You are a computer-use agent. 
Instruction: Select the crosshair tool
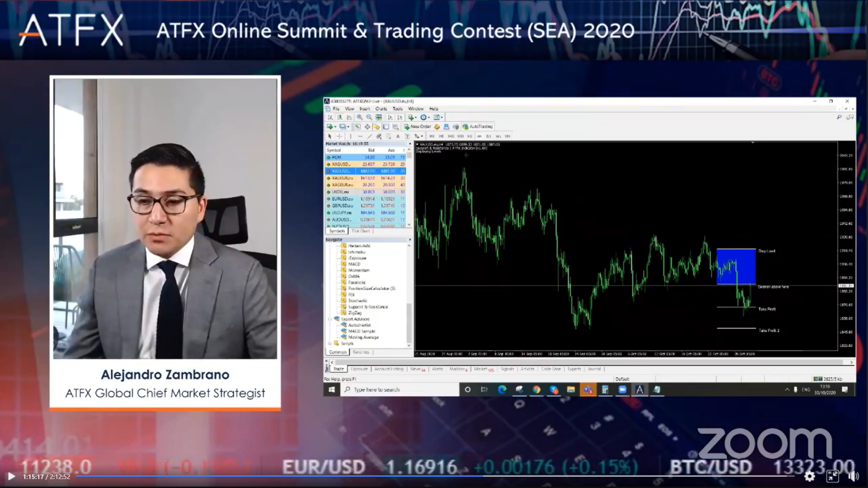(x=339, y=136)
